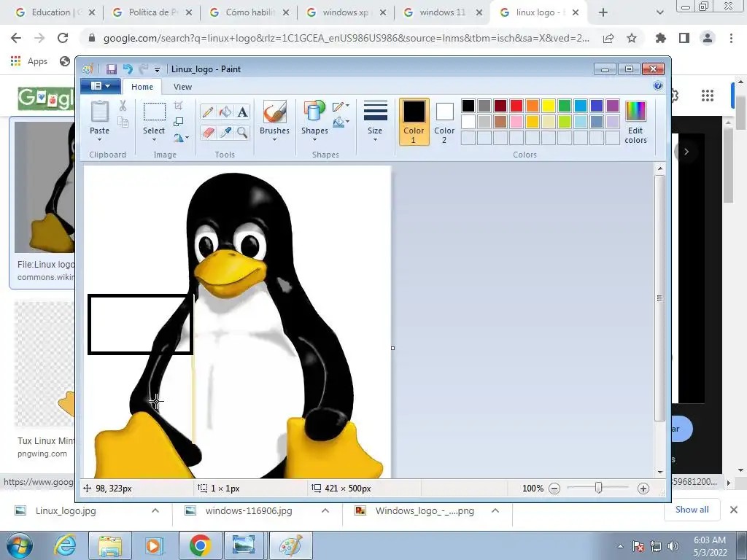
Task: Click the Chrome reload button
Action: pyautogui.click(x=63, y=38)
